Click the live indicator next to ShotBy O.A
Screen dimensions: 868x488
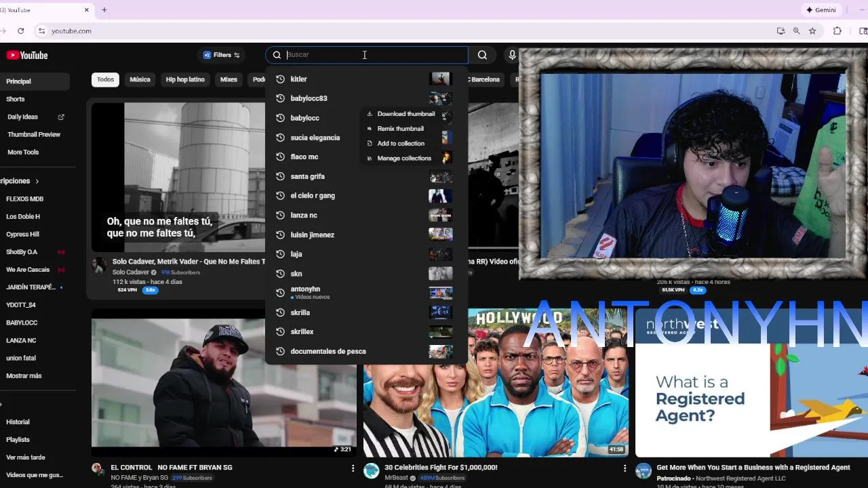(x=61, y=252)
